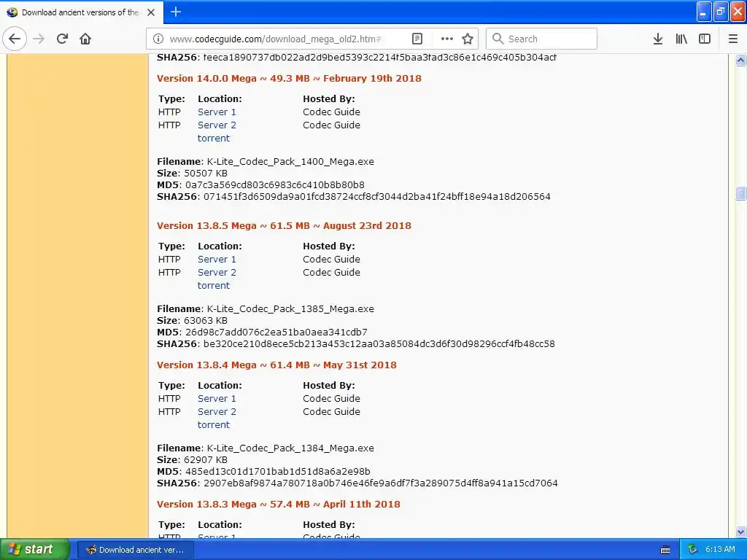The image size is (747, 560).
Task: Click filename K-Lite_Codec_Pack_1384_Mega.exe
Action: click(290, 448)
